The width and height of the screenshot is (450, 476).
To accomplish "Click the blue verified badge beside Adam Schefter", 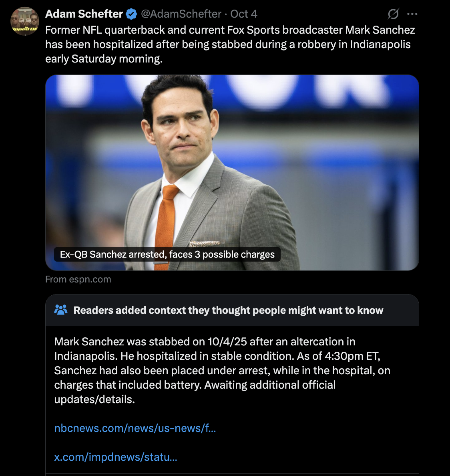I will tap(131, 14).
